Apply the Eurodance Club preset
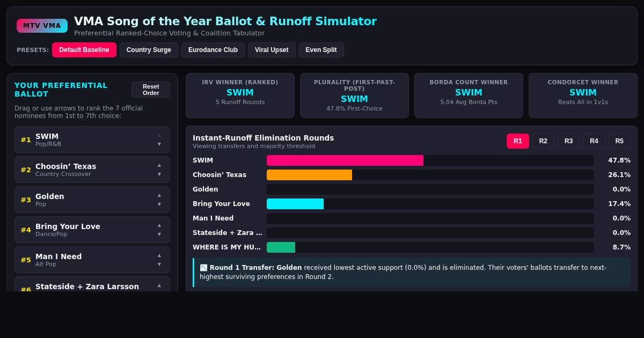This screenshot has height=338, width=644. pyautogui.click(x=213, y=50)
